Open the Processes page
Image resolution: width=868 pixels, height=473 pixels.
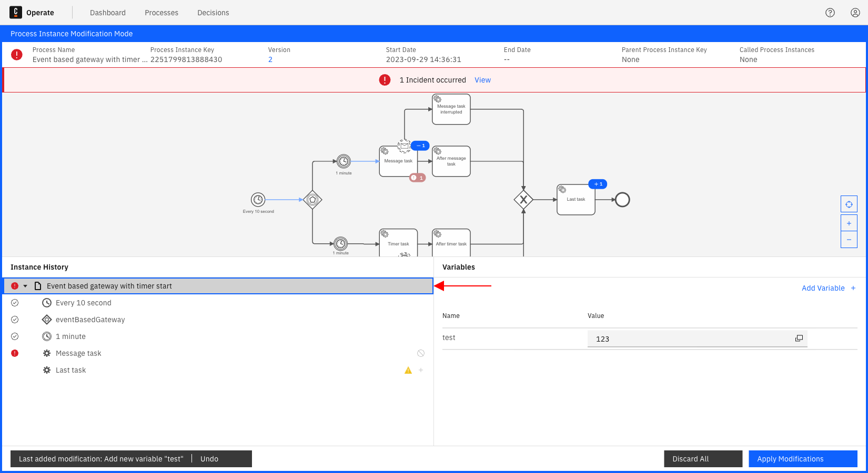point(161,12)
